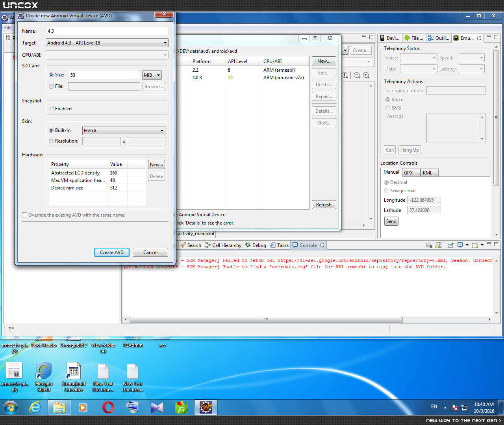Screen dimensions: 504x425
Task: Click the Pin Console icon
Action: [451, 245]
